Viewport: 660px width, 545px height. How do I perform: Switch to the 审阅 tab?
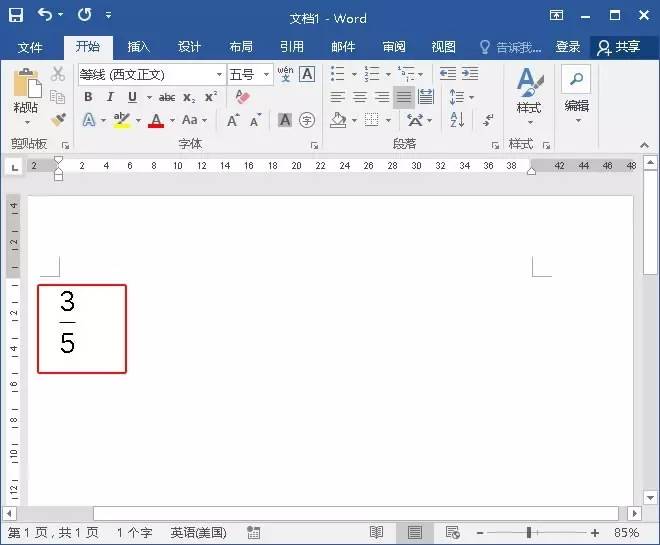coord(394,47)
